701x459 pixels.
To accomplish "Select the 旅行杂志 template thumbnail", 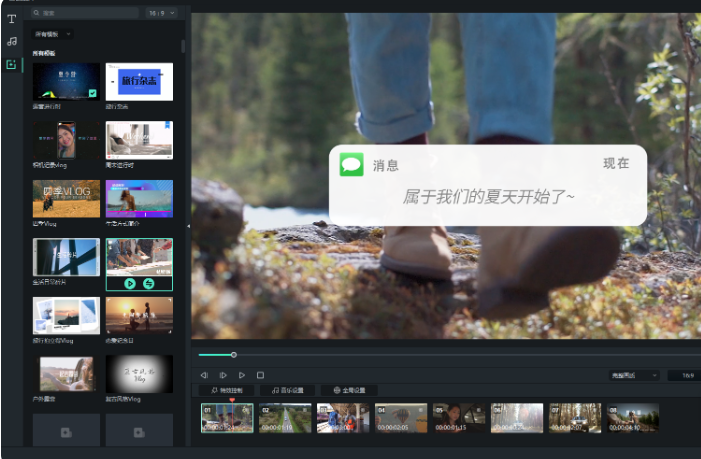I will (139, 81).
